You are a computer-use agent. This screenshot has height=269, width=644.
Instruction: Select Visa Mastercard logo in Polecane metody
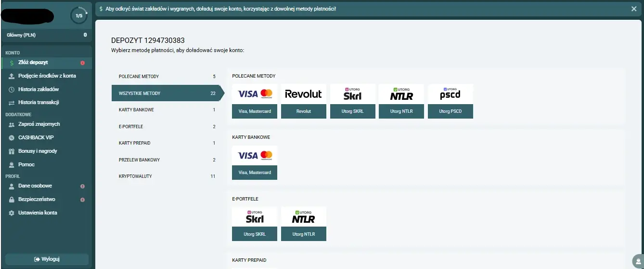click(255, 94)
